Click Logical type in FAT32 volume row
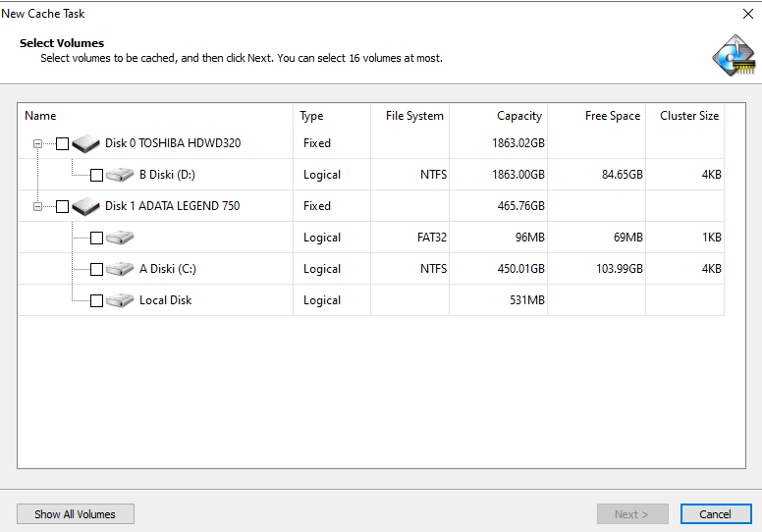This screenshot has height=532, width=762. [x=322, y=238]
